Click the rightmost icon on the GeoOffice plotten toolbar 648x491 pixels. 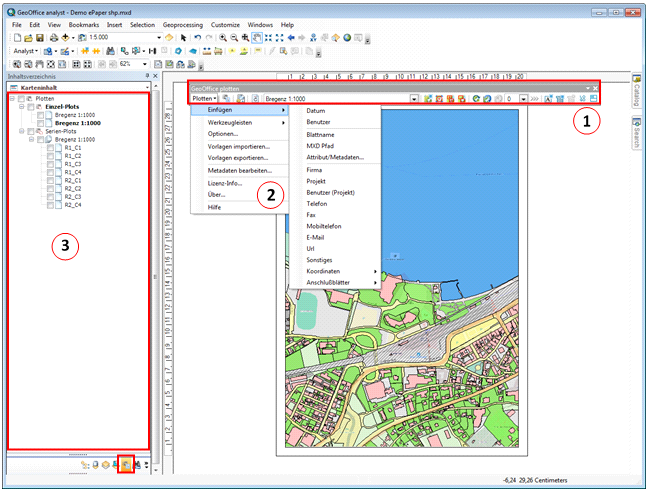click(x=594, y=99)
